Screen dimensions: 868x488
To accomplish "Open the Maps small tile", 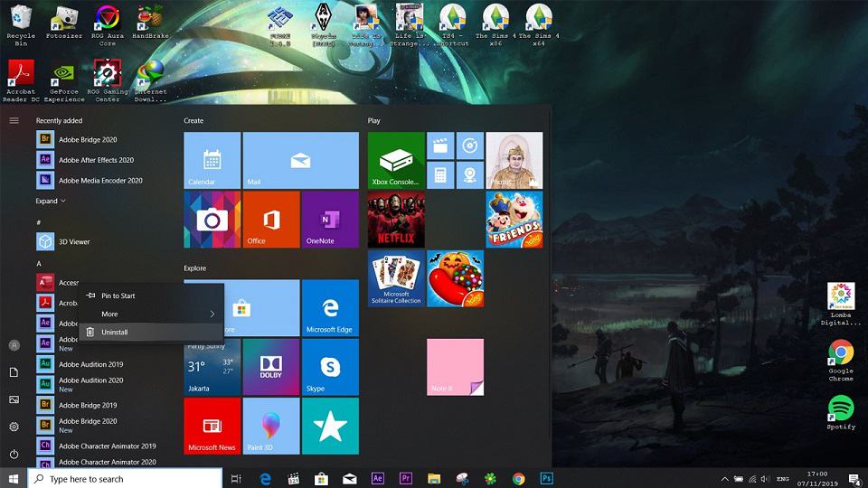I will coord(470,175).
